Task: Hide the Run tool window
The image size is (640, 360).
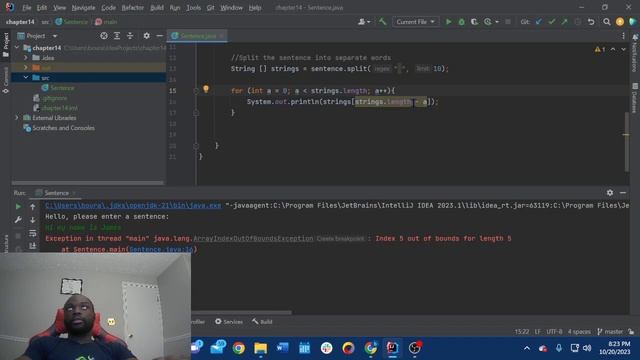Action: (x=623, y=193)
